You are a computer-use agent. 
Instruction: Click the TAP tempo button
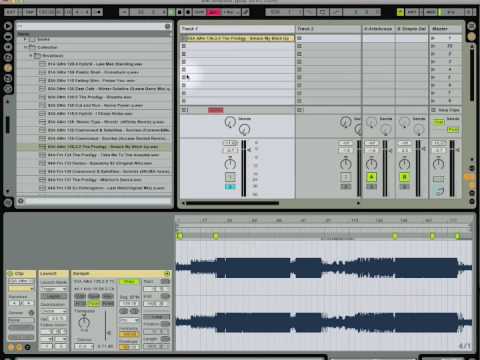point(29,12)
